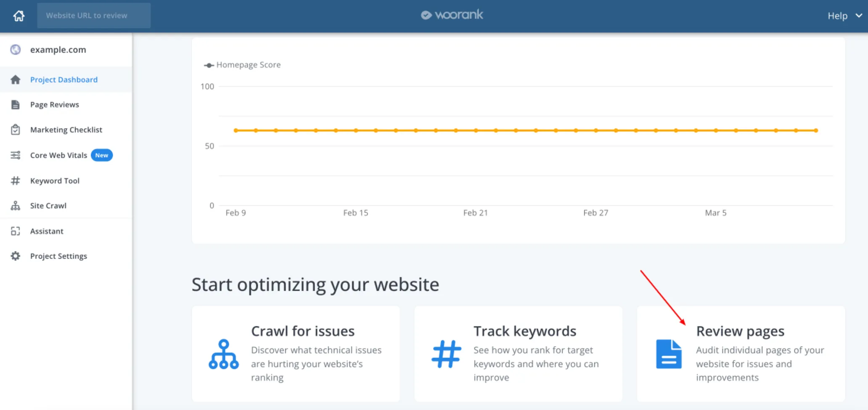The image size is (868, 410).
Task: Open the Project Dashboard menu item
Action: tap(64, 80)
